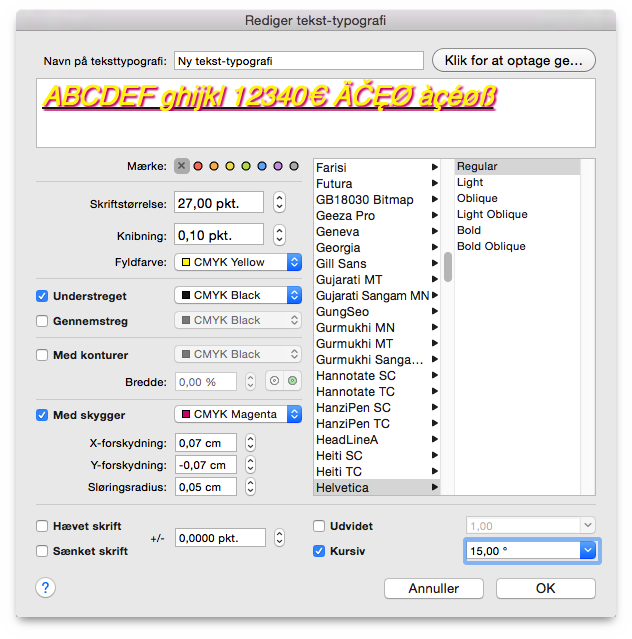Disable the Med skygger checkbox
This screenshot has width=632, height=639.
coord(42,415)
